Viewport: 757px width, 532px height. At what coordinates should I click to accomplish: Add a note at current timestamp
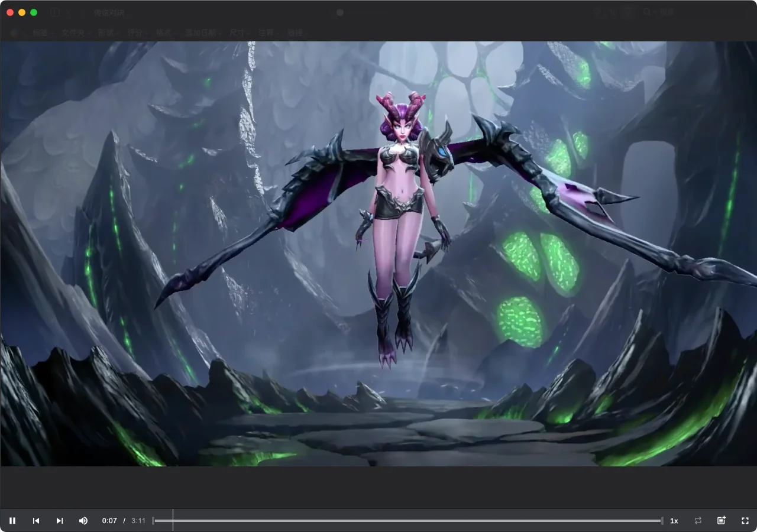click(x=722, y=521)
